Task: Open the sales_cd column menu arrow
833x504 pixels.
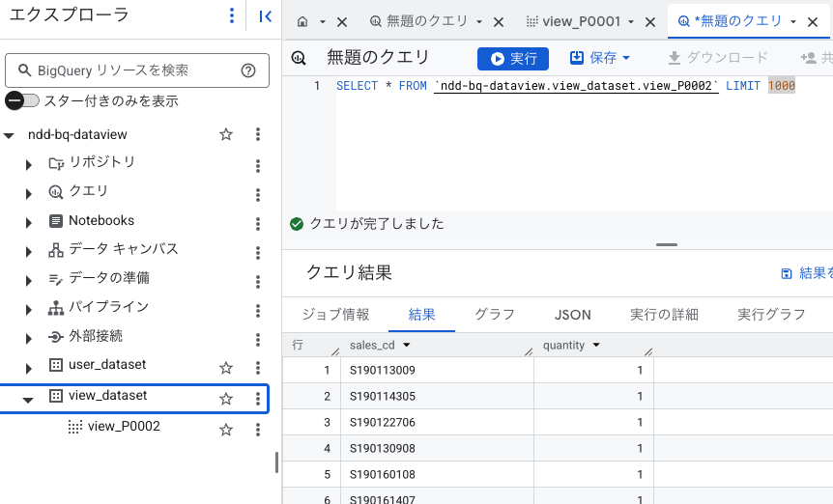Action: (407, 346)
